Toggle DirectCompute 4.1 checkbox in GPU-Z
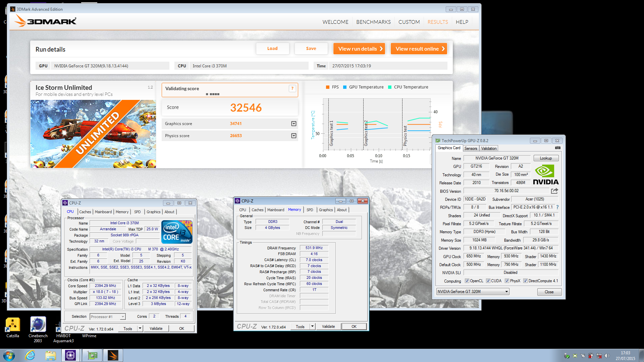The image size is (644, 362). pos(525,281)
